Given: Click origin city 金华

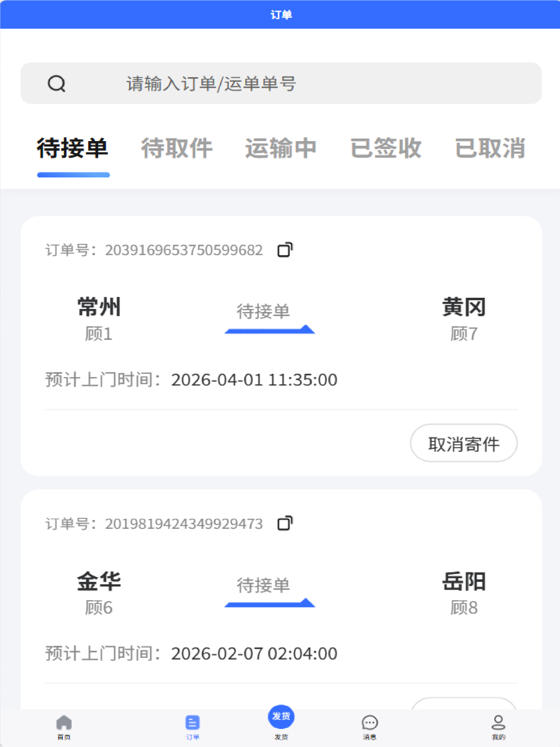Looking at the screenshot, I should coord(99,581).
